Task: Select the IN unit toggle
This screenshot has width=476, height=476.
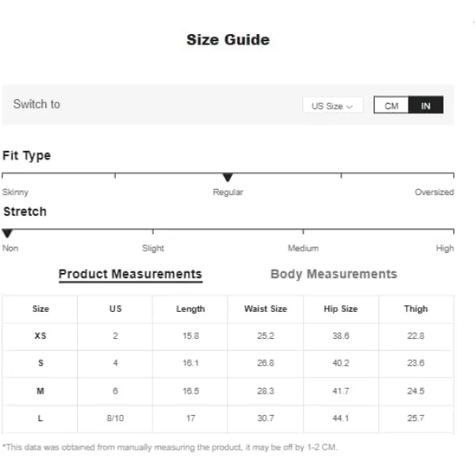Action: pos(425,106)
